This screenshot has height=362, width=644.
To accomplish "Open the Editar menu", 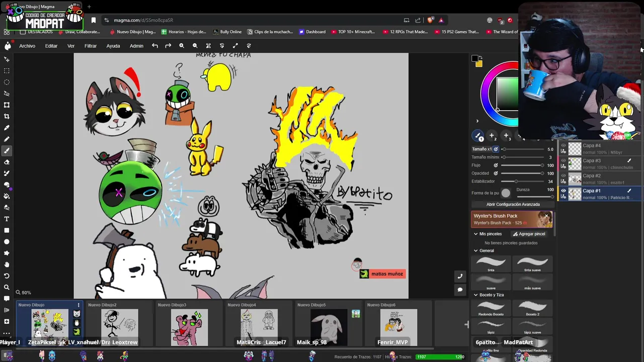I will click(x=51, y=46).
